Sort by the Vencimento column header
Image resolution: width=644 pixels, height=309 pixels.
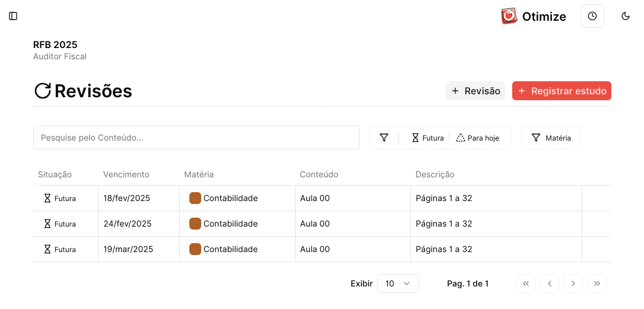point(126,174)
